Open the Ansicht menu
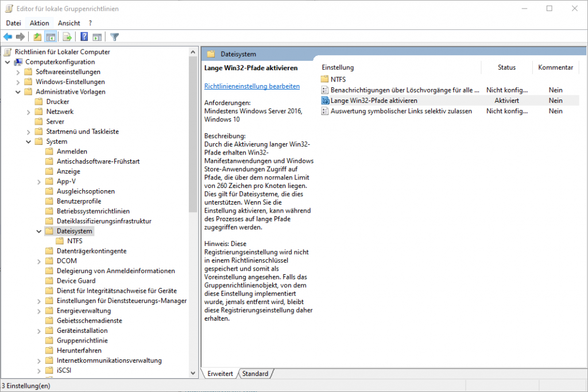 click(x=69, y=23)
